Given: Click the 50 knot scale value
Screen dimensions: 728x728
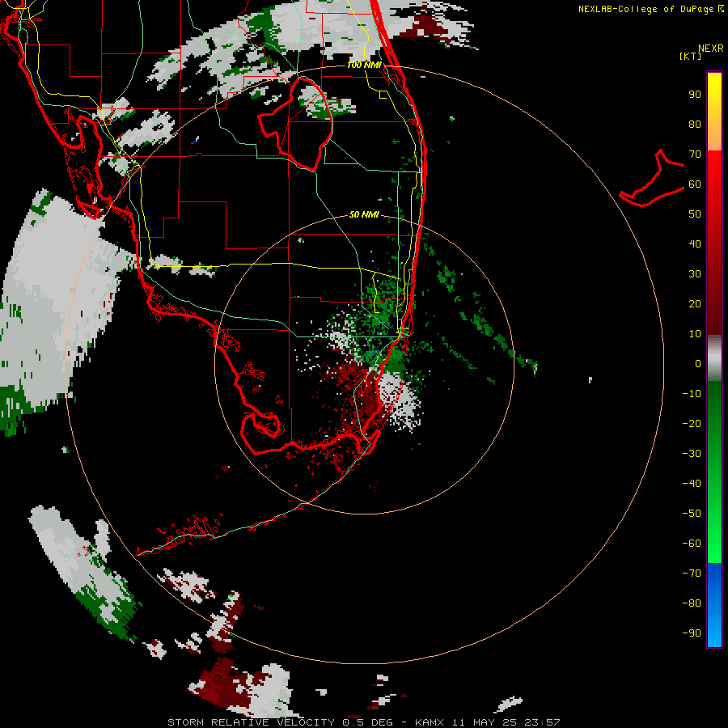Looking at the screenshot, I should [695, 214].
